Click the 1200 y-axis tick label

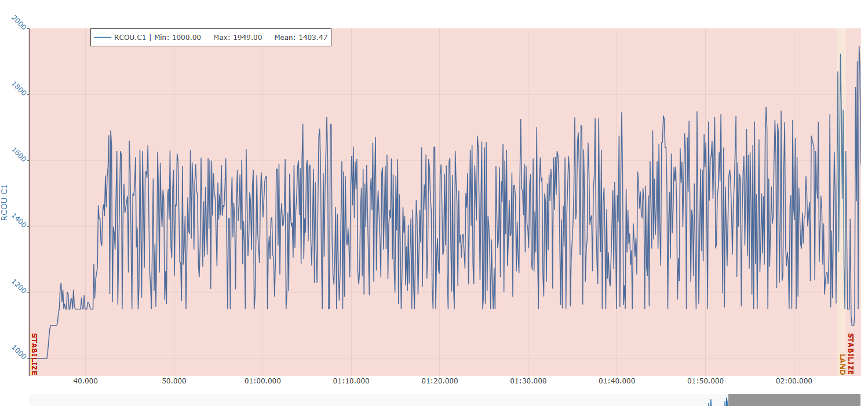tap(20, 286)
